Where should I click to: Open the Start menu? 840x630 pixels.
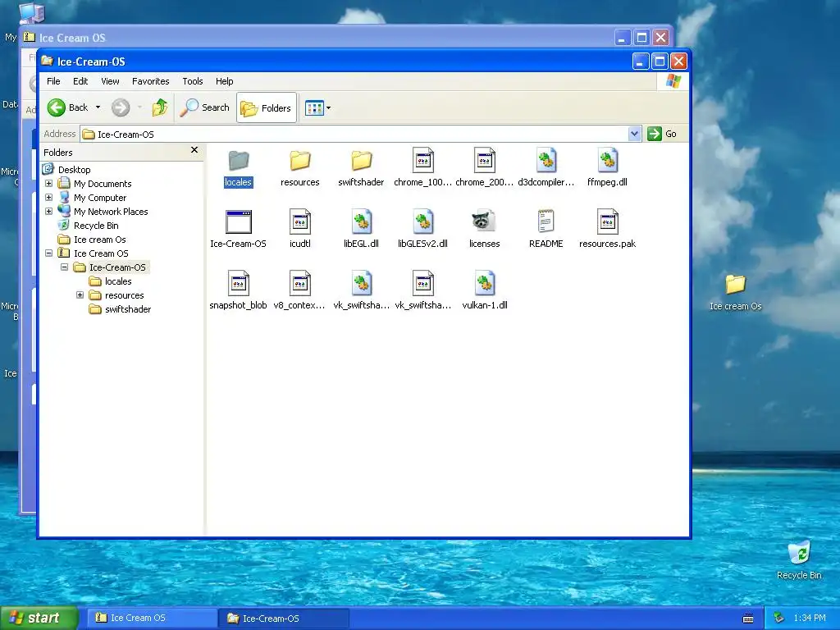tap(39, 619)
